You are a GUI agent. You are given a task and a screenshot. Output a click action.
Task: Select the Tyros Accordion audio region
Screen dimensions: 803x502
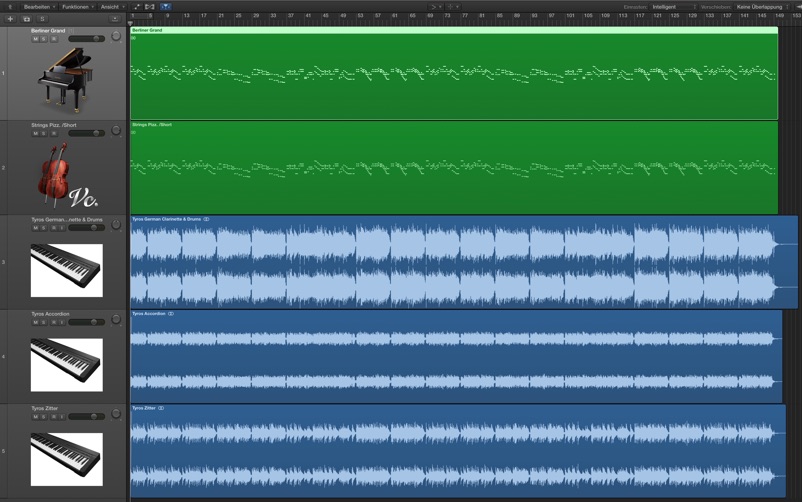pyautogui.click(x=456, y=357)
